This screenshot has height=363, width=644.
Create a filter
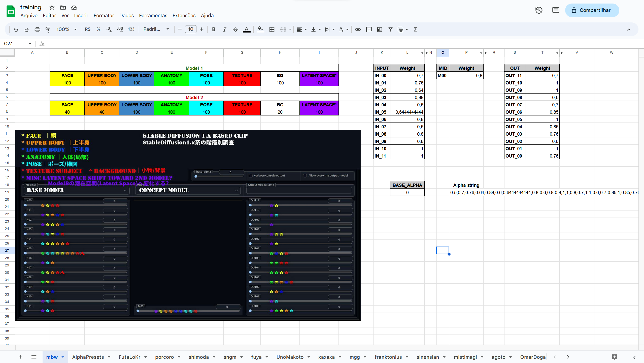tap(390, 29)
